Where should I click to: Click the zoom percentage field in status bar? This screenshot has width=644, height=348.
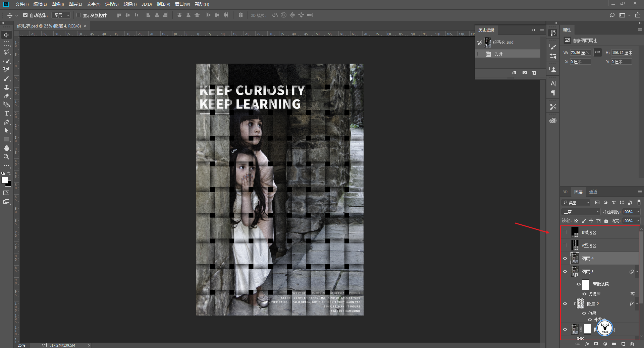(21, 345)
